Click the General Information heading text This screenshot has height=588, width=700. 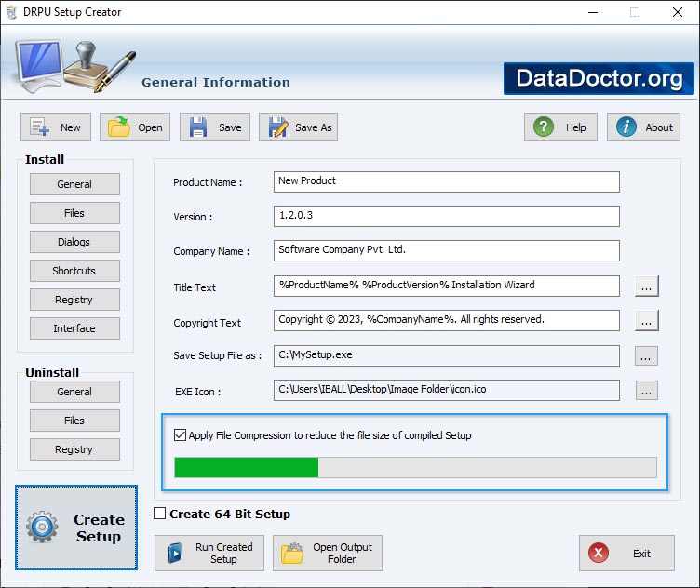pos(216,82)
